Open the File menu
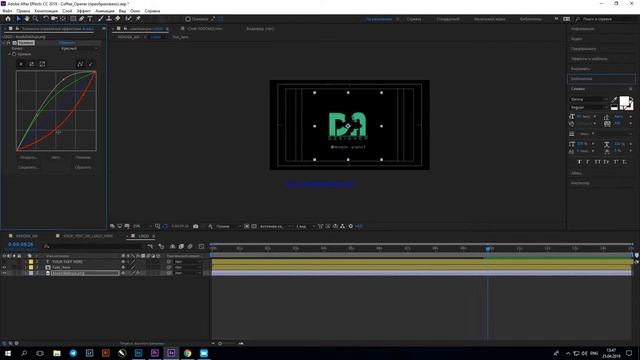This screenshot has width=640, height=360. 7,11
